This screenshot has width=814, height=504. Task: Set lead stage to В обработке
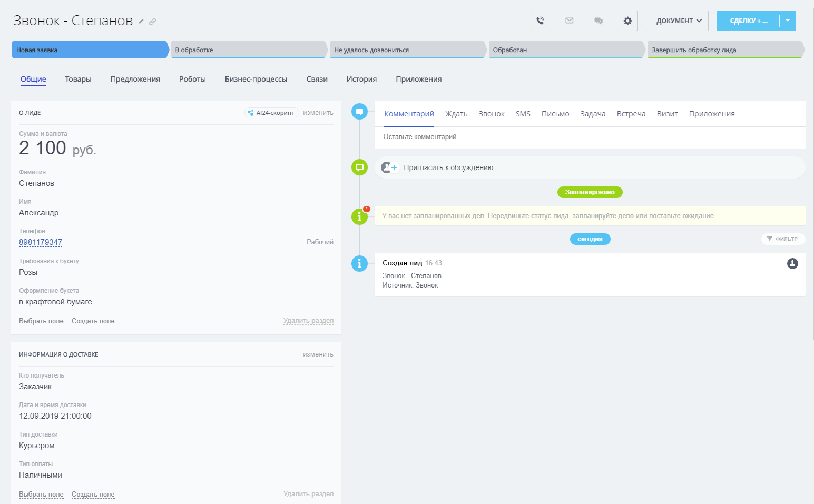pos(248,50)
